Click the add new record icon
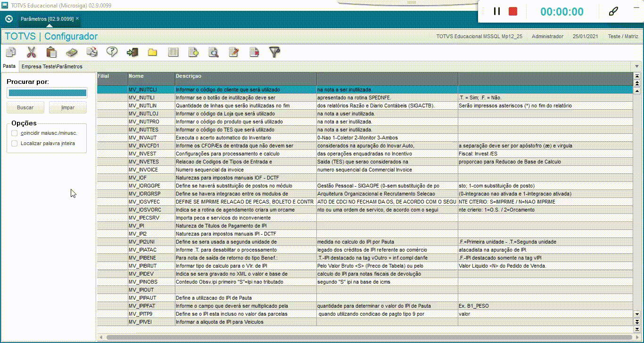 coord(193,52)
